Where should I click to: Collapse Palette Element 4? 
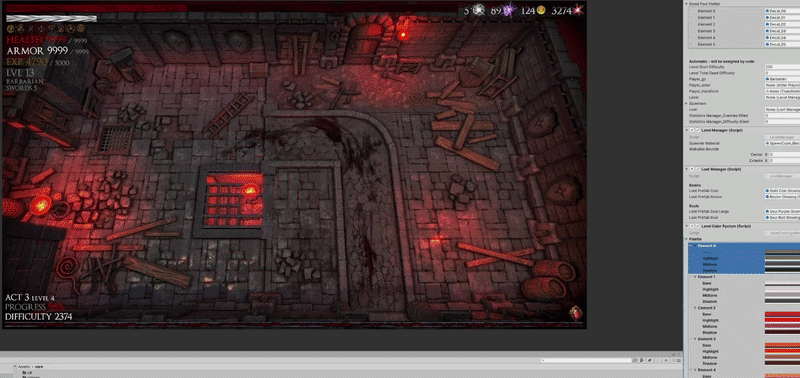coord(694,370)
